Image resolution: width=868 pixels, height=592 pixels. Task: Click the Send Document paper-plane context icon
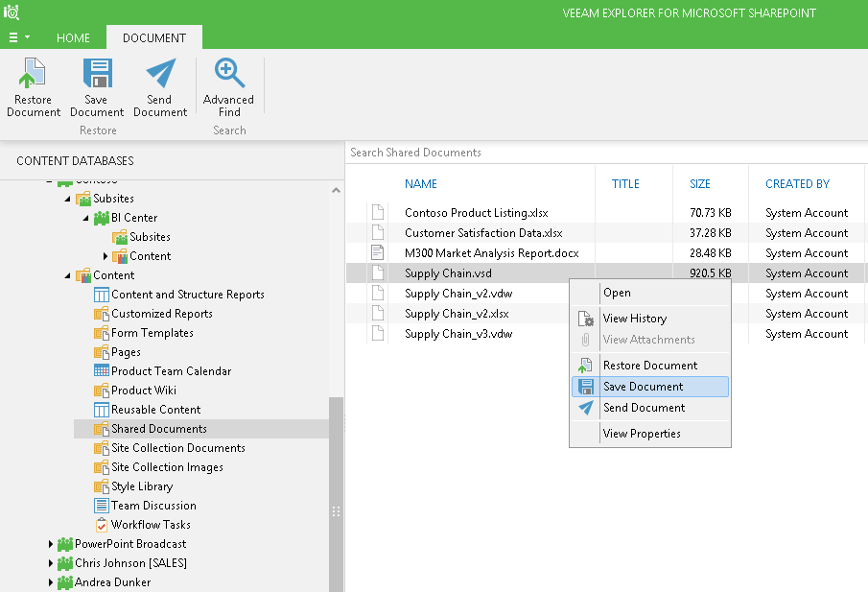586,408
